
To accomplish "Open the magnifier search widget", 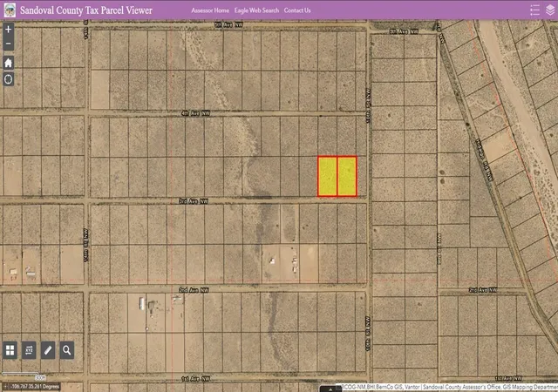I will click(66, 350).
